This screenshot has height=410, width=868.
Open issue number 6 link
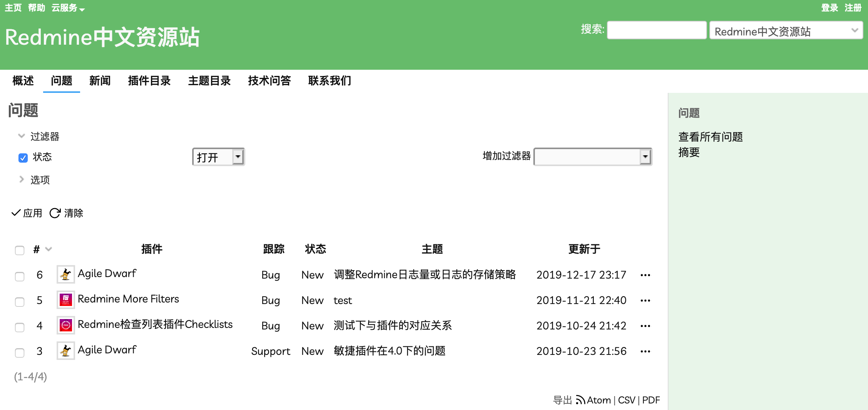40,275
